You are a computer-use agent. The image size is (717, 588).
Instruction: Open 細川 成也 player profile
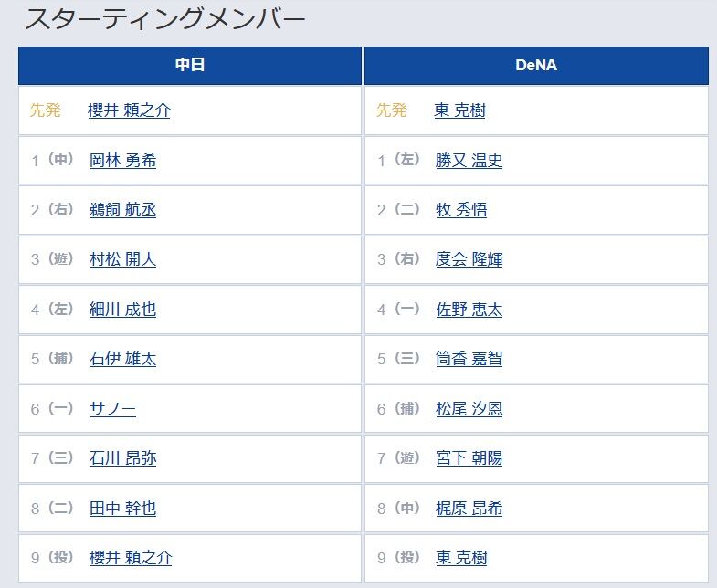click(123, 310)
